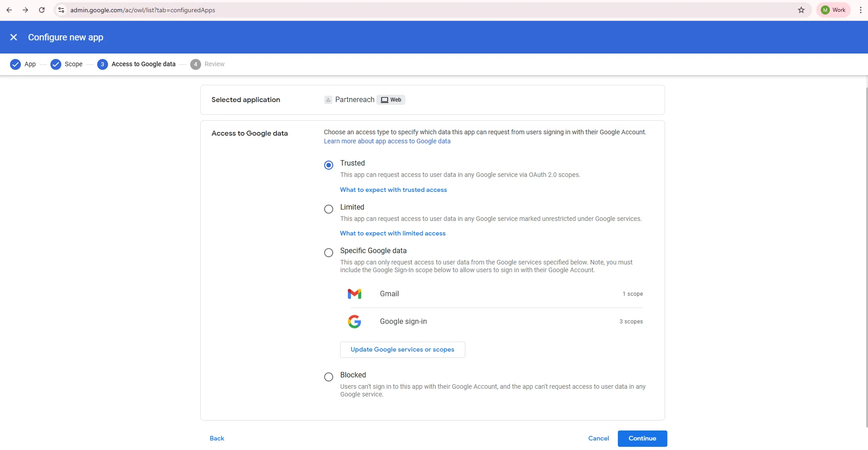Select Access to Google data step
The image size is (868, 450).
136,64
